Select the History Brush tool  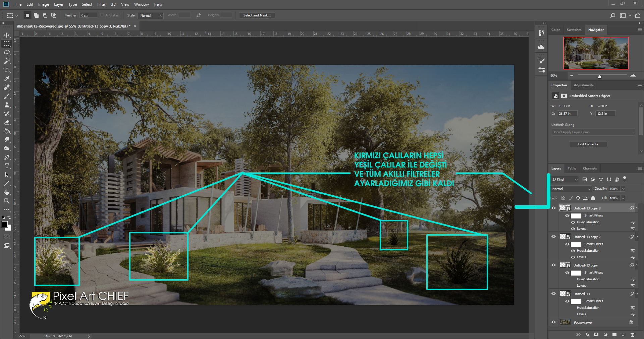point(7,113)
